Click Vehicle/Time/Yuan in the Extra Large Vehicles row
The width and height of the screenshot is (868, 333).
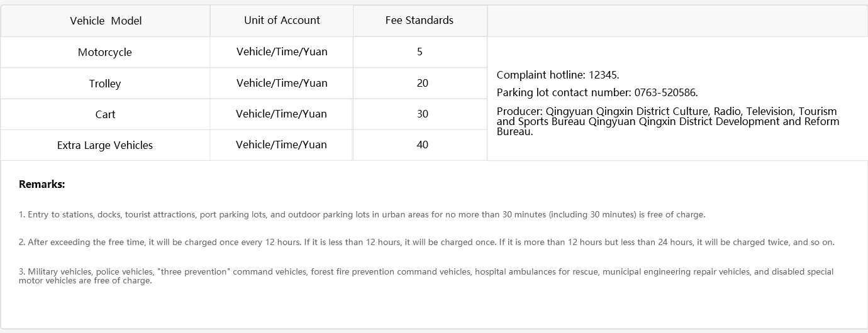pyautogui.click(x=281, y=145)
